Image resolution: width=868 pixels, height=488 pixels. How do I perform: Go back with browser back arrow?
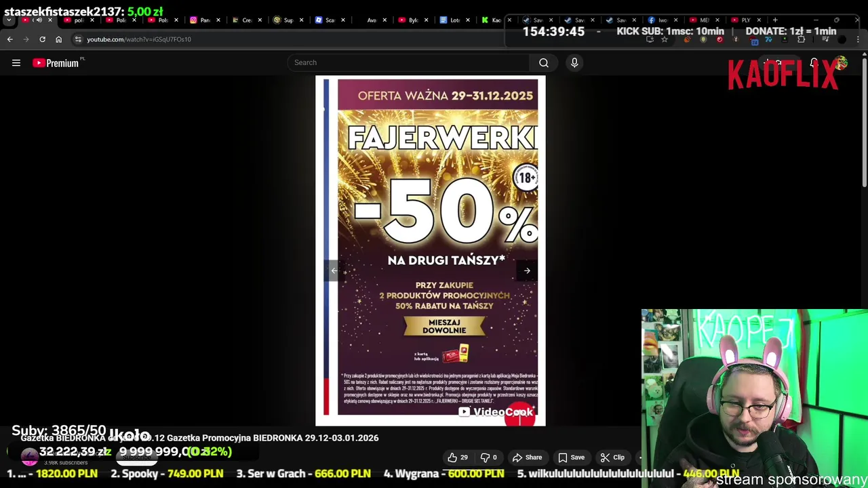pyautogui.click(x=10, y=39)
